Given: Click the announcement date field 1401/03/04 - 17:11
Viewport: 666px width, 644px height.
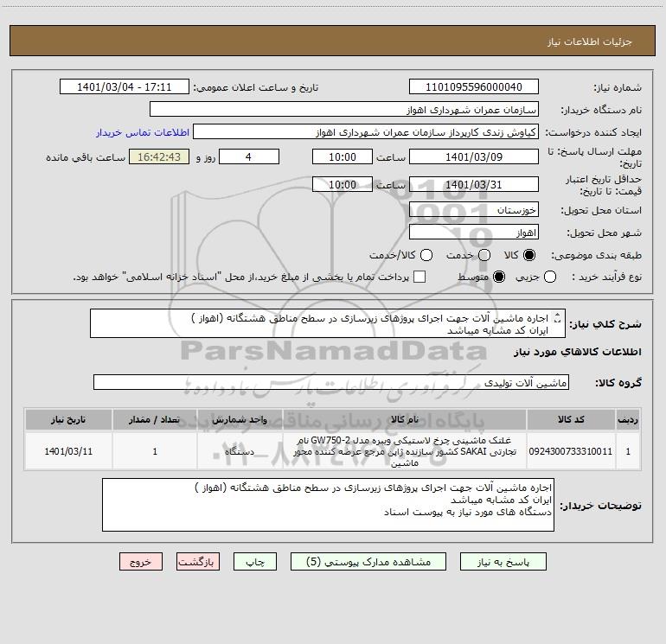Looking at the screenshot, I should click(x=124, y=87).
